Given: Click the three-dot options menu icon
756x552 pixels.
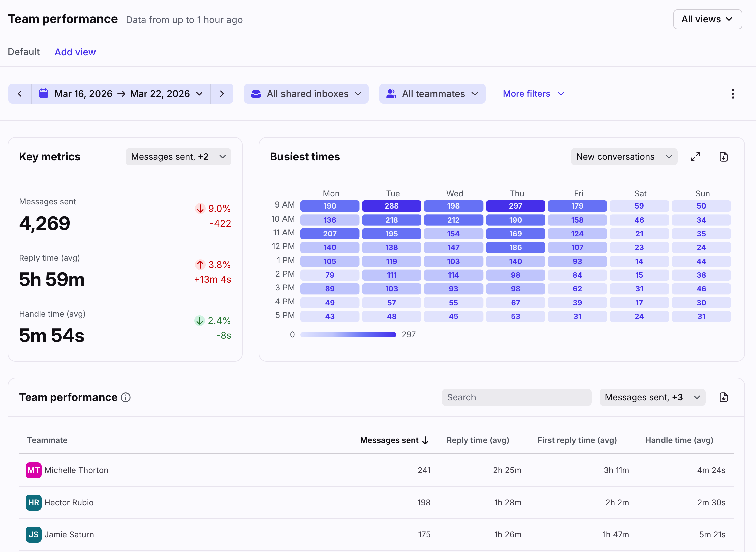Looking at the screenshot, I should tap(733, 94).
